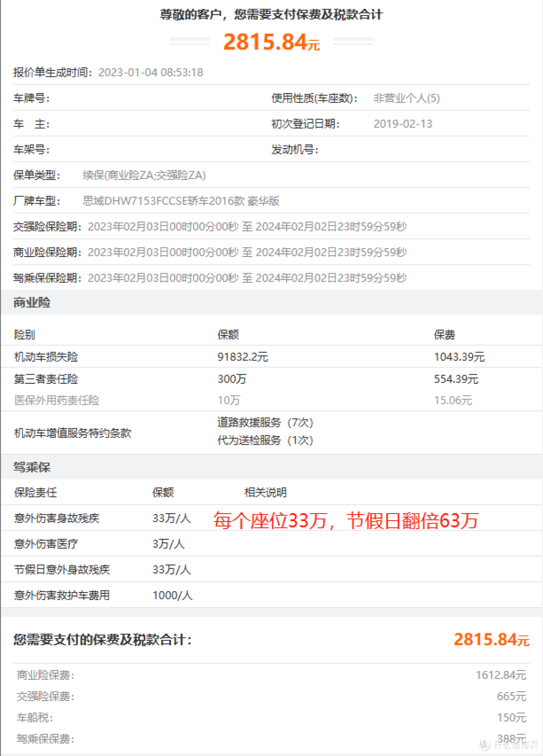543x756 pixels.
Task: Select the 商业险 section header
Action: [31, 302]
